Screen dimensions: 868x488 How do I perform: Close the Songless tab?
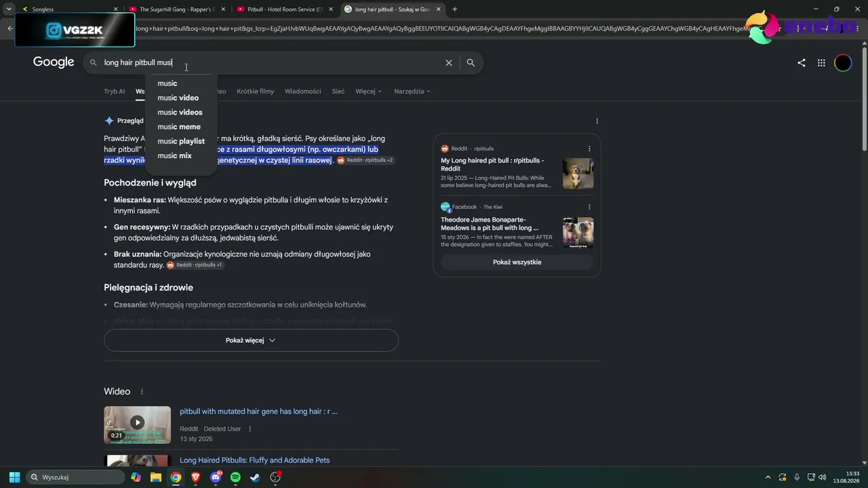pyautogui.click(x=115, y=9)
